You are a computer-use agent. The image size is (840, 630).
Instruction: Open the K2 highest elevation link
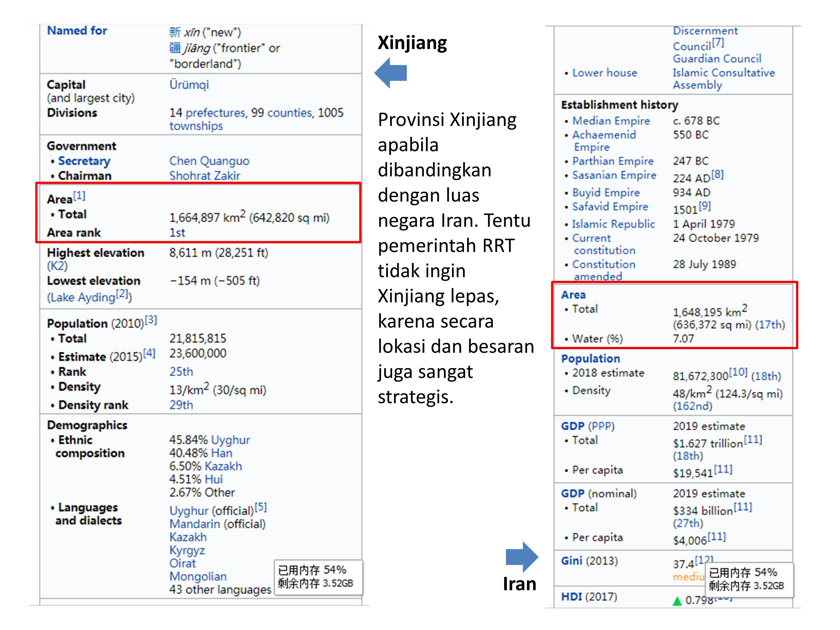(57, 266)
